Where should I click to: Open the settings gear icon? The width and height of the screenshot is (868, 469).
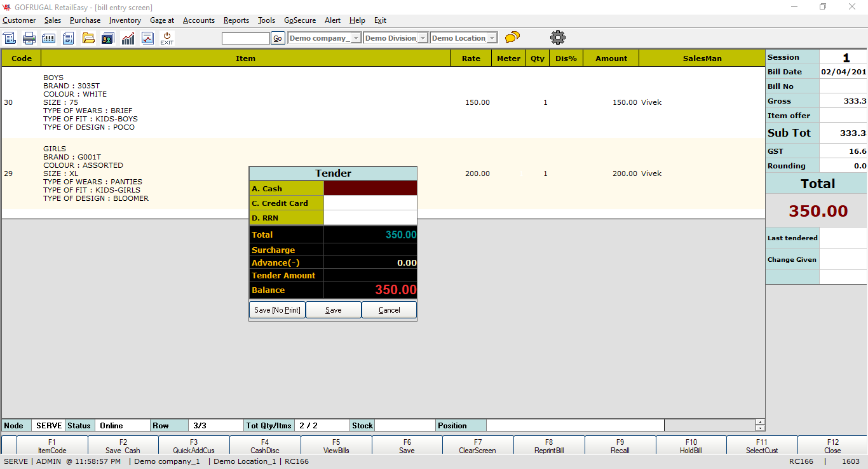coord(558,37)
